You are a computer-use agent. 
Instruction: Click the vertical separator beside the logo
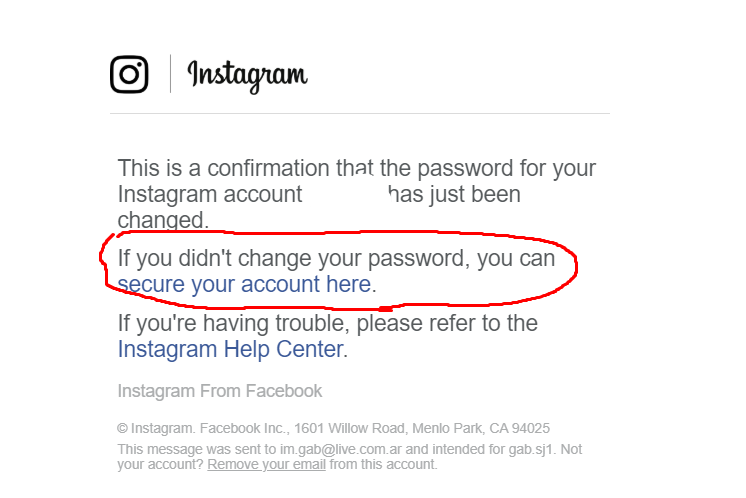click(x=170, y=74)
